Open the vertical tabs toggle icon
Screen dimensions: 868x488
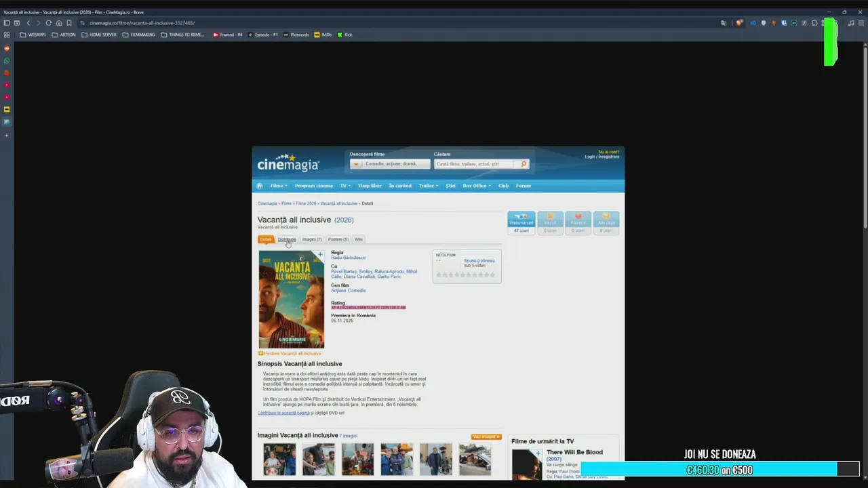(17, 23)
